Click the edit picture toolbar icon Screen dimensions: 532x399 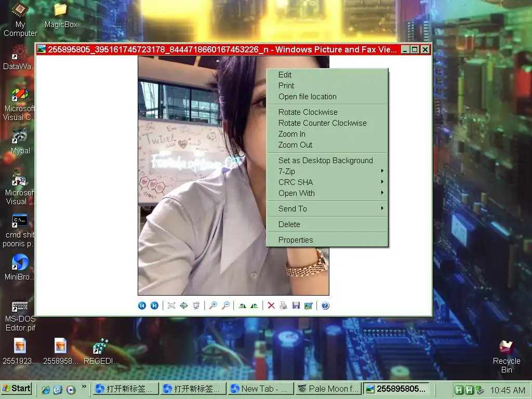tap(309, 305)
